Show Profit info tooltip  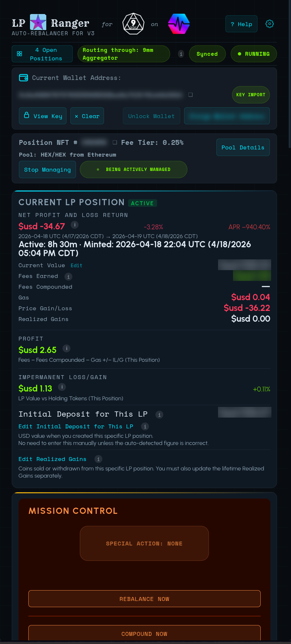(x=66, y=348)
